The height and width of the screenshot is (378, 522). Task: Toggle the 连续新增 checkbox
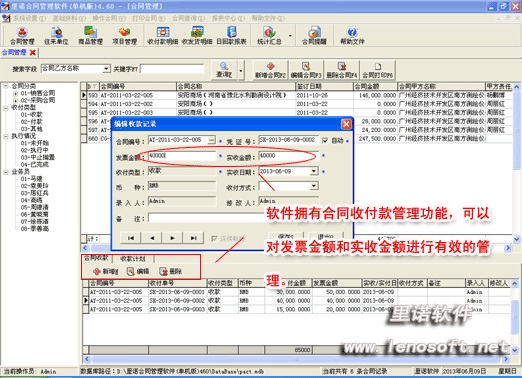point(214,239)
